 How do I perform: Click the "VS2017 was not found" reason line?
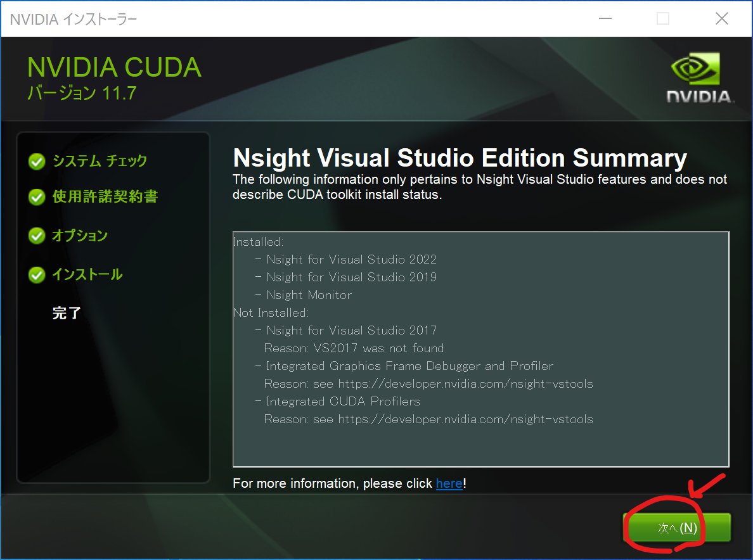354,348
